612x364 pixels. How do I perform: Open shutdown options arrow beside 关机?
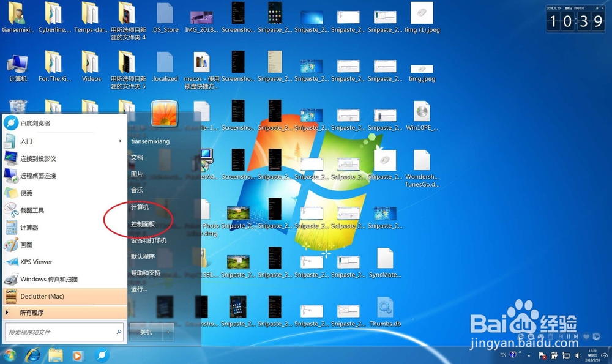(168, 332)
